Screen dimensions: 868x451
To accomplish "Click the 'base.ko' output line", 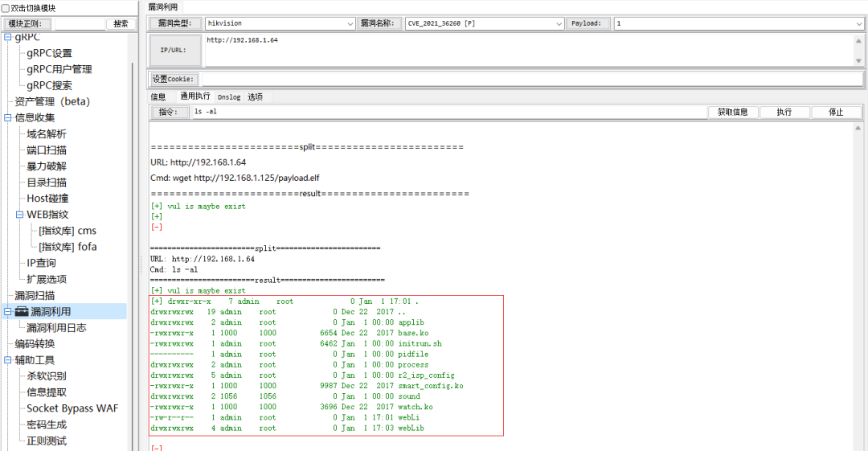I will [289, 333].
